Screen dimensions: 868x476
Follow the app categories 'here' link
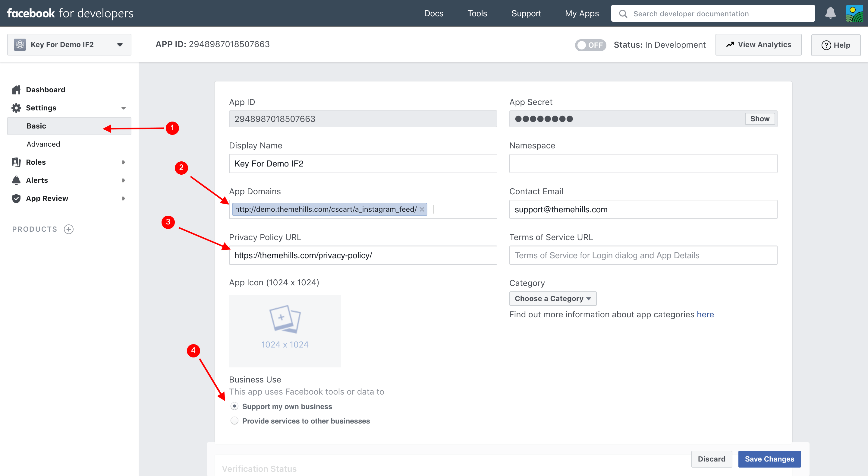point(705,314)
